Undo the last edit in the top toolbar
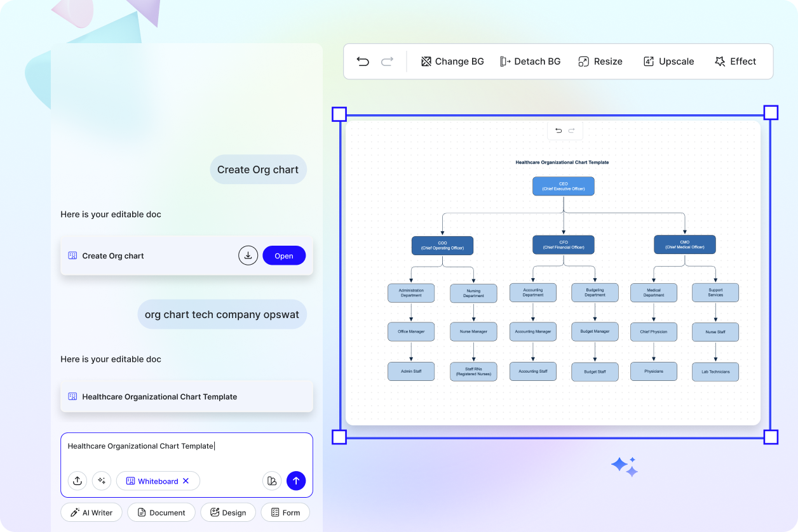 click(x=362, y=61)
